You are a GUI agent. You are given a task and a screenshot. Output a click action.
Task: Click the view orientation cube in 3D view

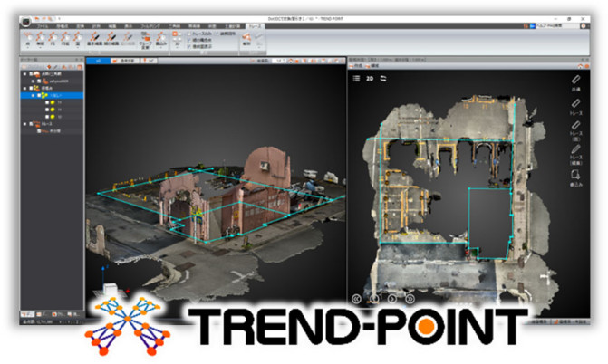(x=111, y=290)
